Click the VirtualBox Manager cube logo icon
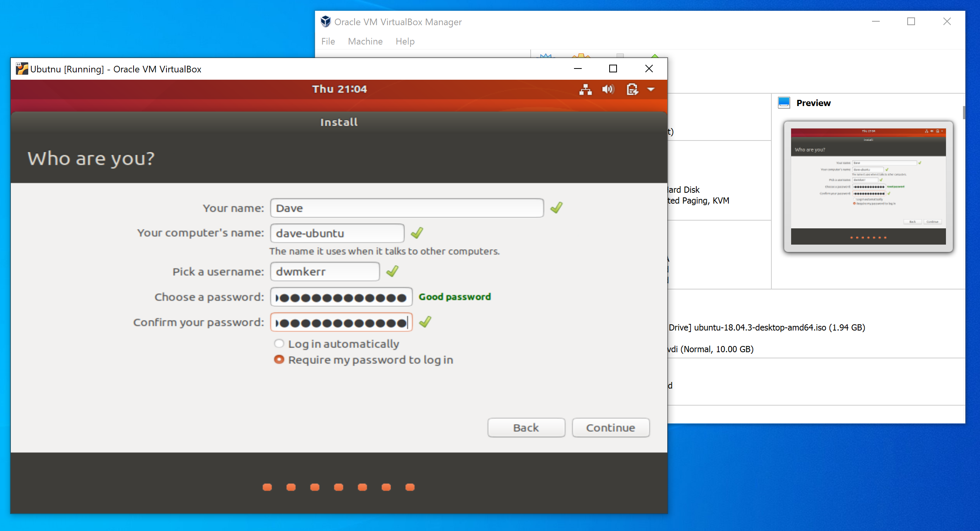The image size is (980, 531). pos(326,22)
